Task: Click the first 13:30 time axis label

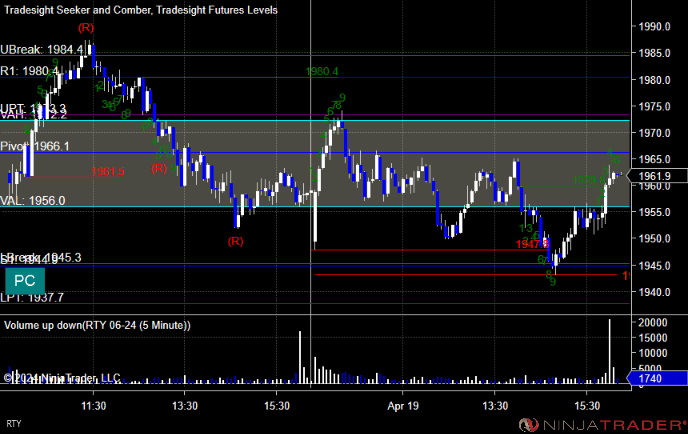Action: pyautogui.click(x=185, y=406)
